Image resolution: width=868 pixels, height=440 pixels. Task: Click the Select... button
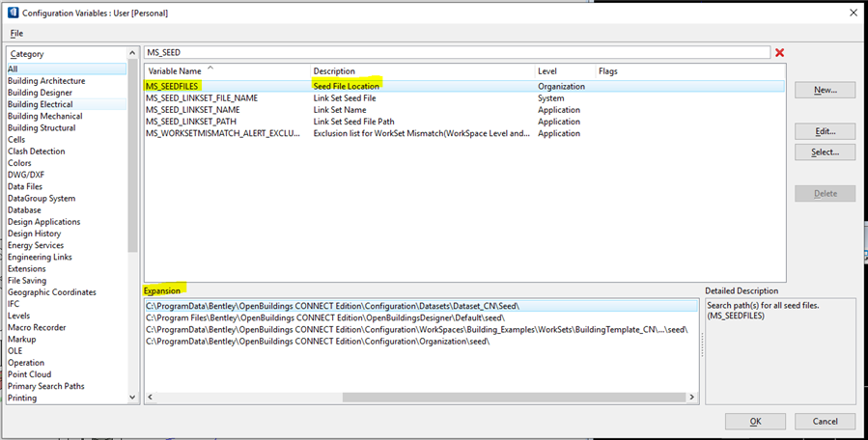pos(825,151)
